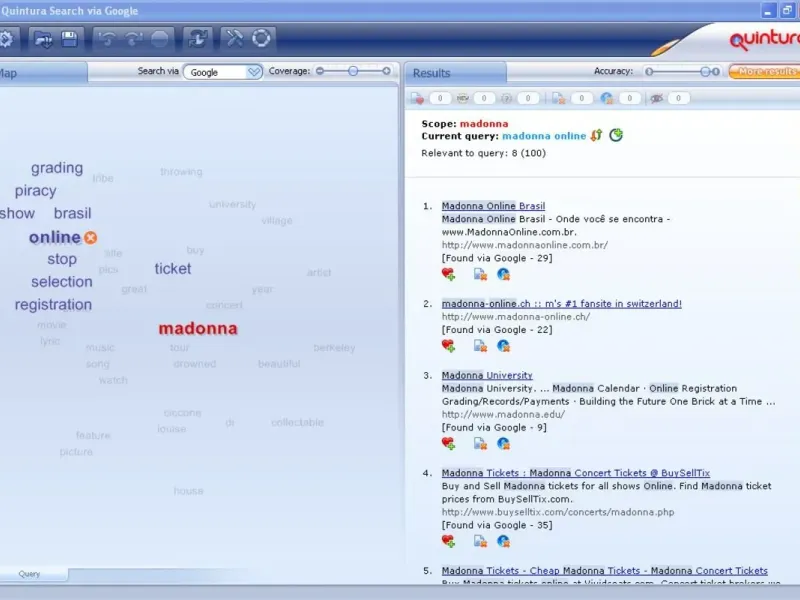Click the restore-down window button in the title bar
800x600 pixels.
(786, 11)
